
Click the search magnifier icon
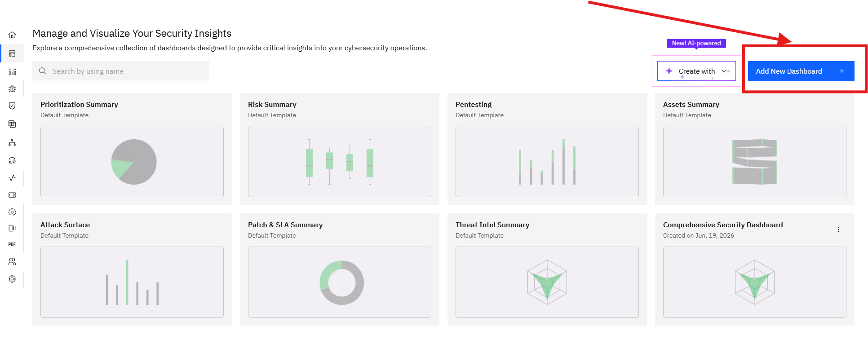tap(43, 71)
